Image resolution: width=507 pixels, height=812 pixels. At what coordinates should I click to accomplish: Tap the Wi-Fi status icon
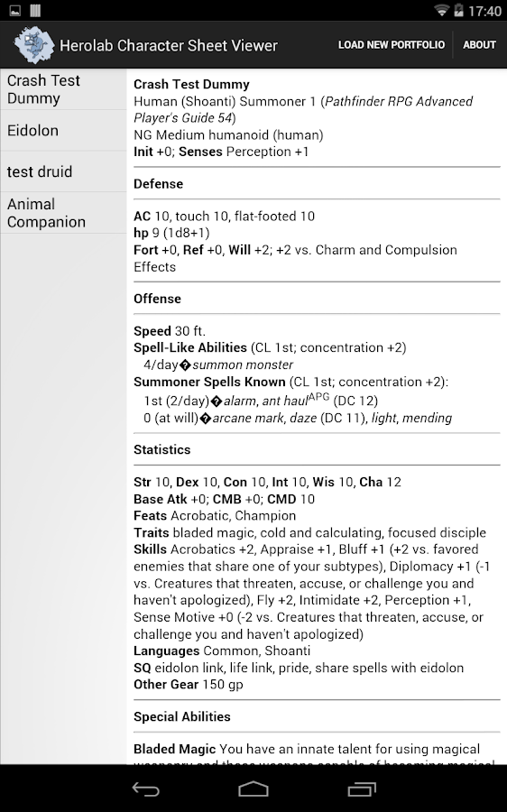pyautogui.click(x=441, y=10)
